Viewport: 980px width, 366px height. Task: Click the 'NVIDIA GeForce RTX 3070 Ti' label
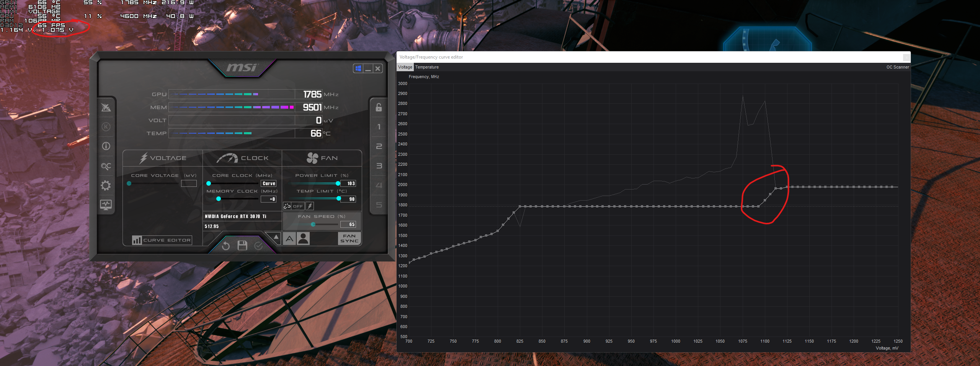coord(235,216)
